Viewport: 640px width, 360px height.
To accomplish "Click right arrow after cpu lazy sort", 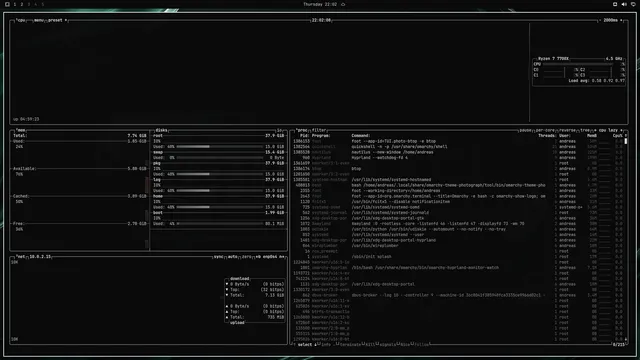I will click(621, 130).
